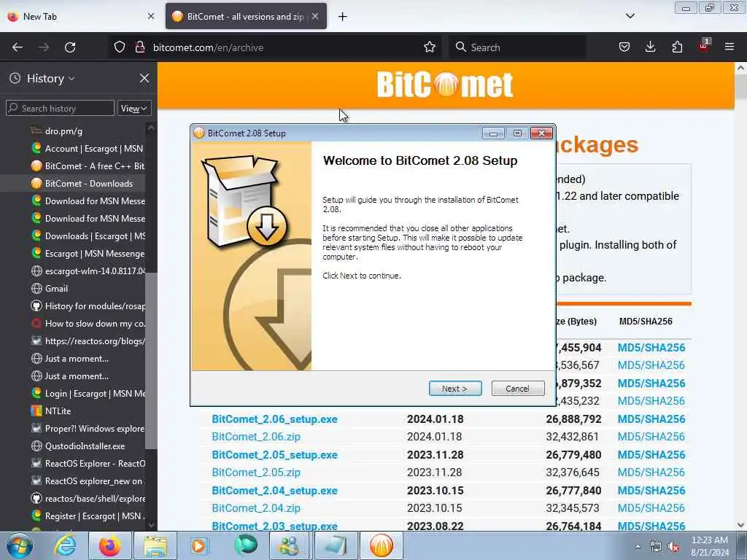
Task: Reload the current page
Action: tap(70, 47)
